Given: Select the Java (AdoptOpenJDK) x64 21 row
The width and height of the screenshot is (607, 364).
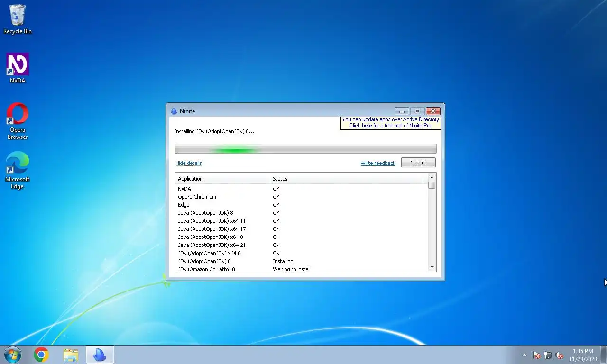Looking at the screenshot, I should (301, 245).
